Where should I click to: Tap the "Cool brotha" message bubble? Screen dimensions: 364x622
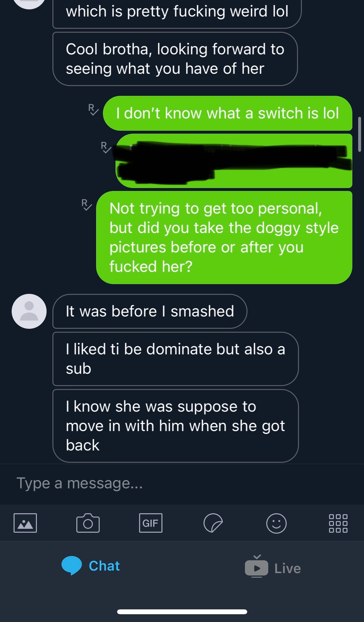(x=175, y=59)
